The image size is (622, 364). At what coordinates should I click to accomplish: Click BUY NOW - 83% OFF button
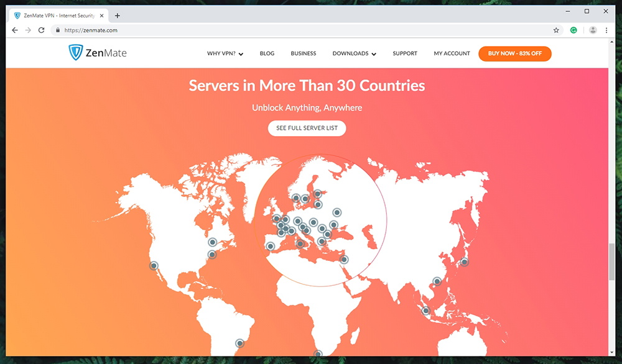(x=515, y=53)
